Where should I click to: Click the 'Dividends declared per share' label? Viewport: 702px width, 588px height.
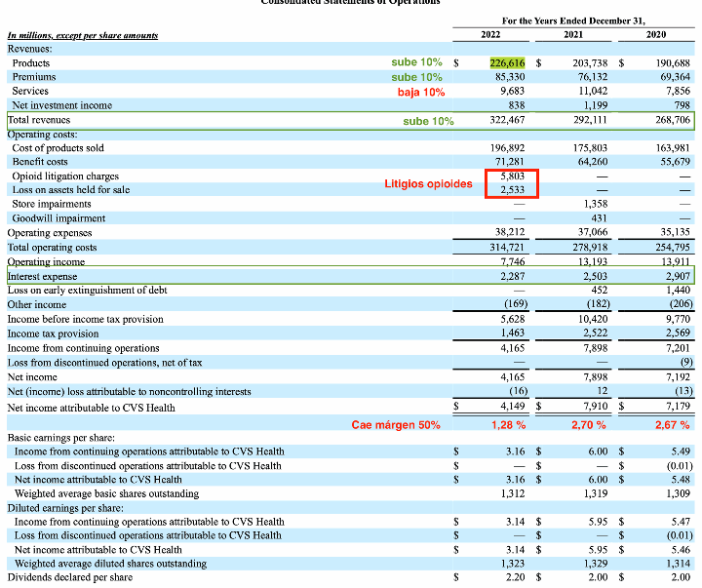[71, 577]
